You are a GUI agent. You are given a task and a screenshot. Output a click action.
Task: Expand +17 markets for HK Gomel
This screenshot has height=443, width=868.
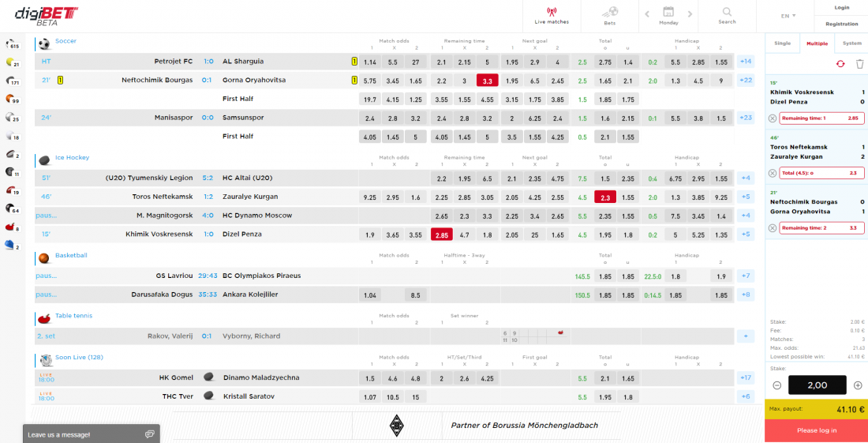745,377
